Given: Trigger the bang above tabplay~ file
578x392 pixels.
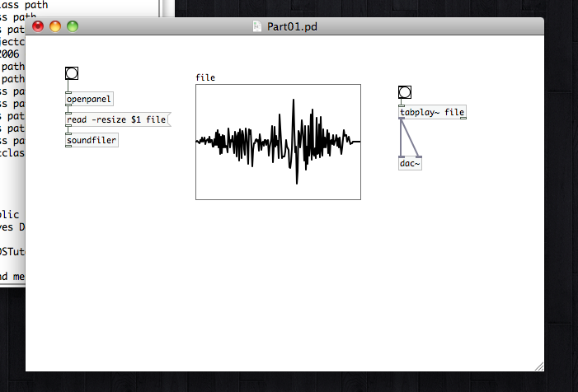Looking at the screenshot, I should coord(404,92).
